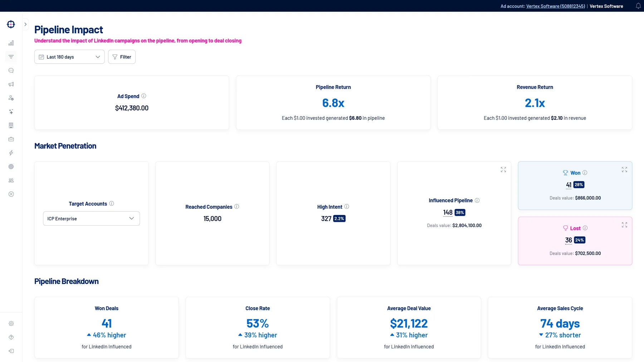Show Reached Companies info icon
The height and width of the screenshot is (362, 644).
tap(237, 206)
